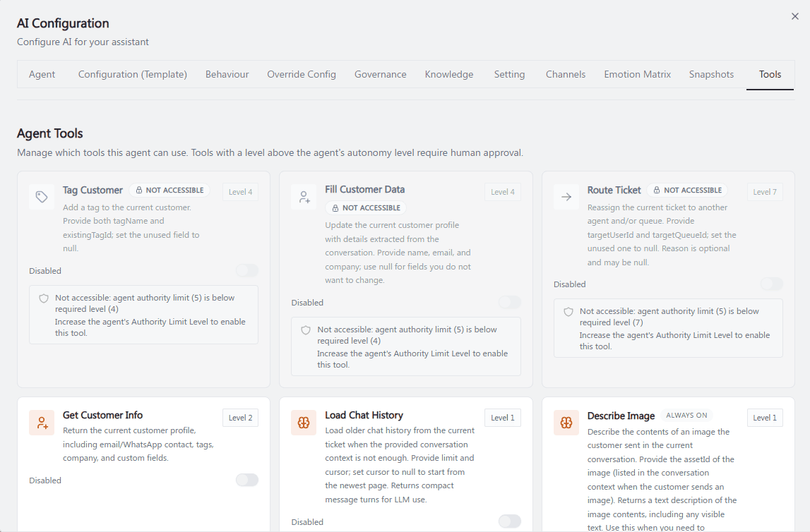Click the Agent Tools heading

click(x=50, y=133)
